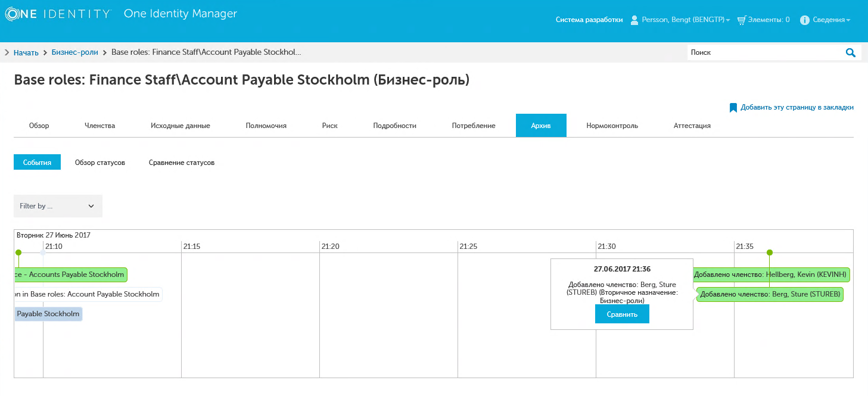The height and width of the screenshot is (396, 868).
Task: Click the breadcrumb chevron before Начать
Action: pyautogui.click(x=7, y=52)
